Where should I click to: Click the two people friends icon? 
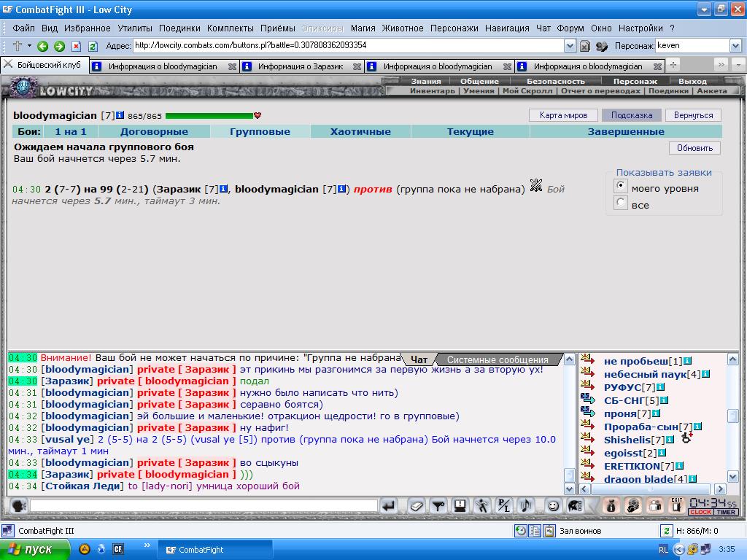(656, 505)
